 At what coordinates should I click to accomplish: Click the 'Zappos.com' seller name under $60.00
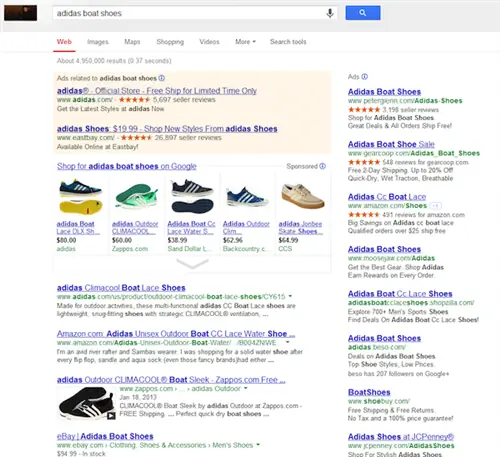[130, 249]
